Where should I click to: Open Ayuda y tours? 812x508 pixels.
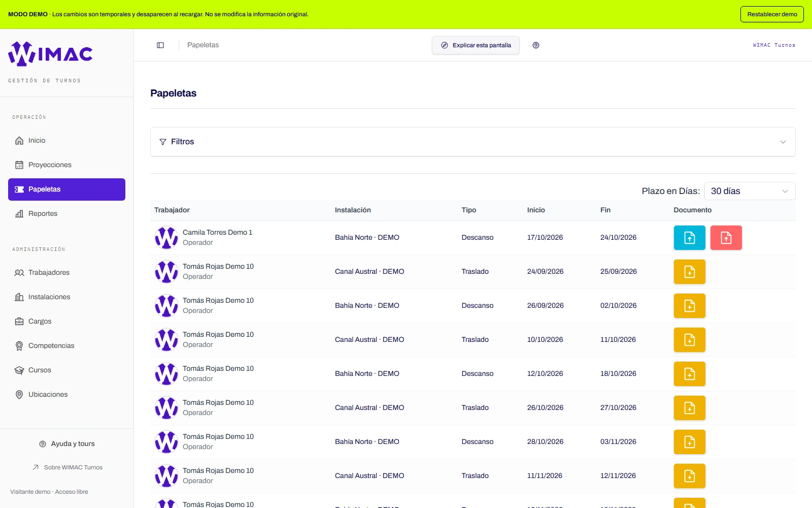[67, 444]
